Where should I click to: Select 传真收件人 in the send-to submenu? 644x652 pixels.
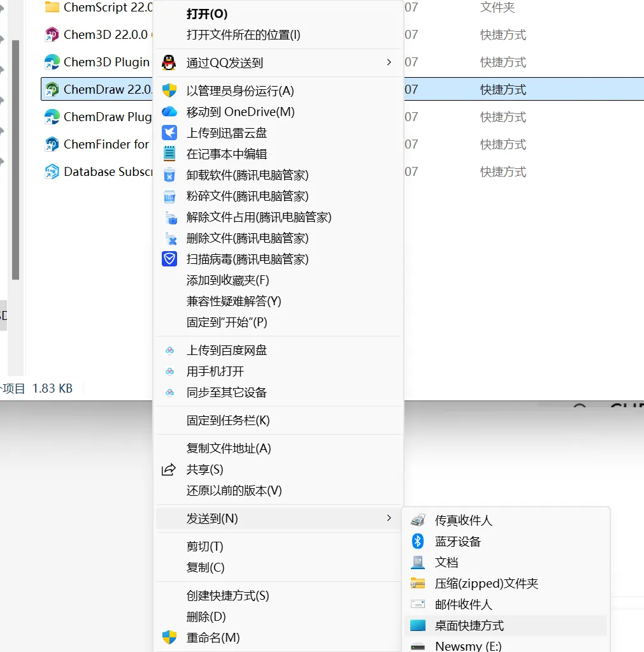pyautogui.click(x=464, y=521)
